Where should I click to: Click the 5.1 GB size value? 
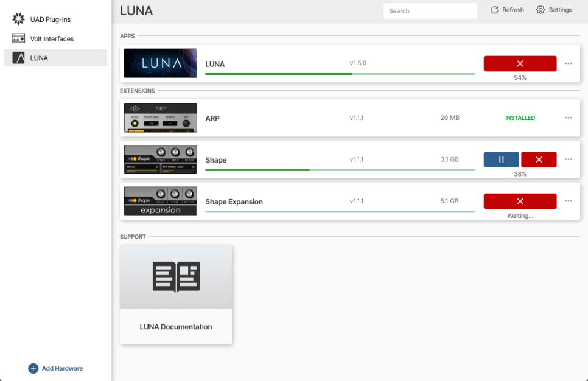[x=449, y=201]
